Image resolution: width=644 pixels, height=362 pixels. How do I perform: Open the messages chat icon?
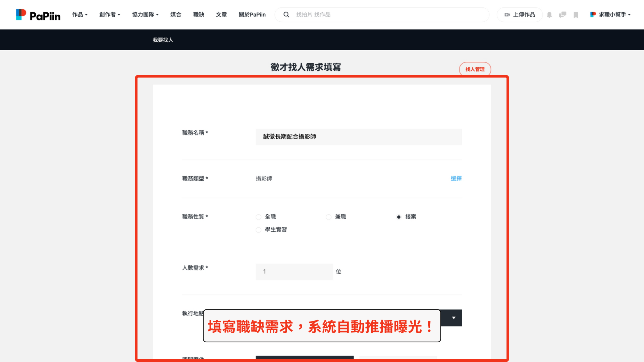point(562,15)
